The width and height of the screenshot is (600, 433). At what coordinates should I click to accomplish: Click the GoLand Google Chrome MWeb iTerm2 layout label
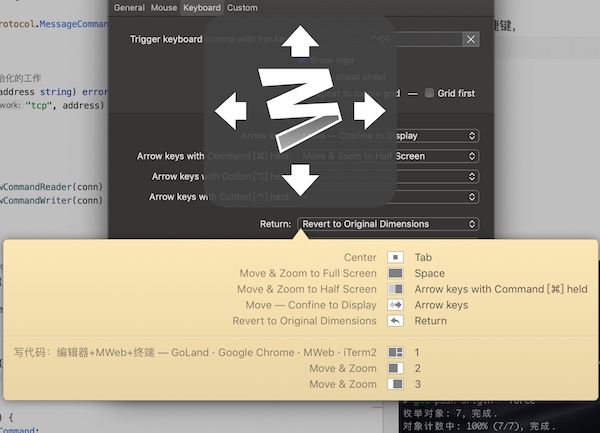[x=195, y=352]
